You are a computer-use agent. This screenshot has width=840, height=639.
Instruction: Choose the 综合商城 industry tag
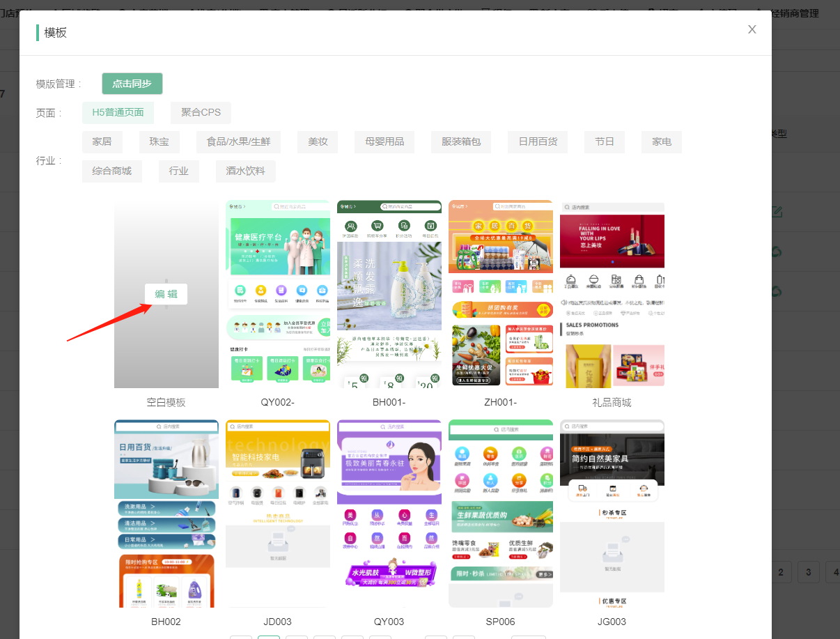point(111,171)
